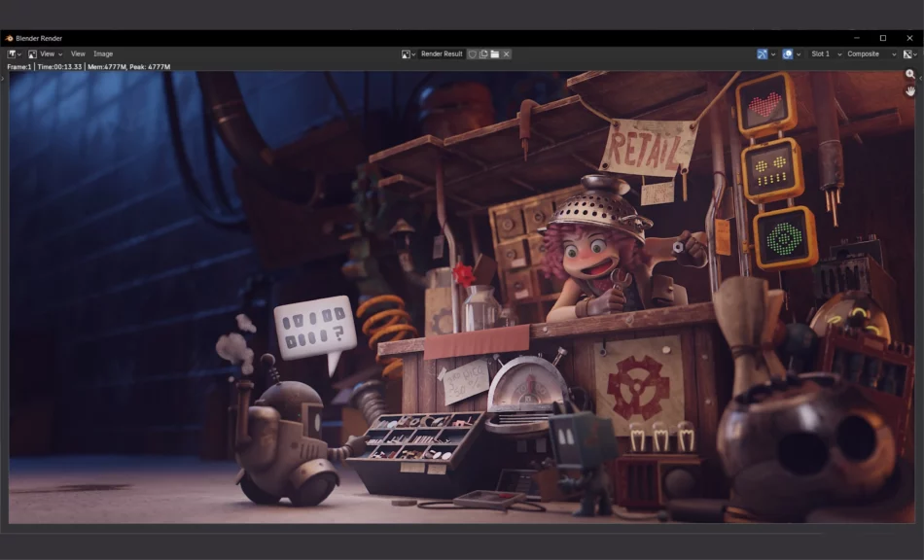924x560 pixels.
Task: Toggle overlays display in the header
Action: pos(788,54)
